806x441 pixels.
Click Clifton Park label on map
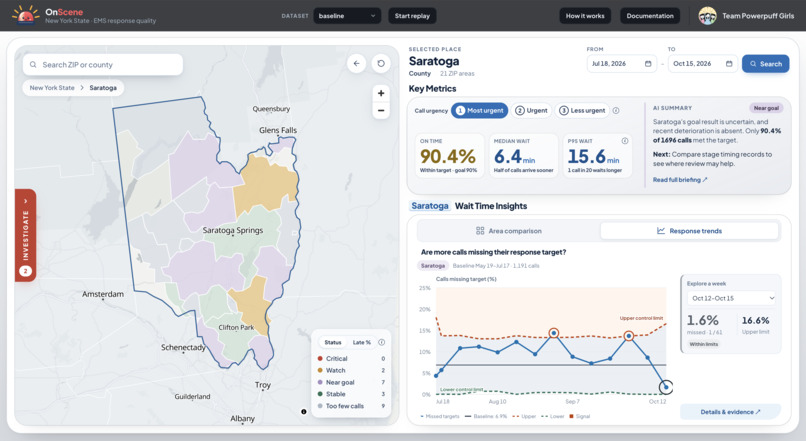(x=236, y=327)
